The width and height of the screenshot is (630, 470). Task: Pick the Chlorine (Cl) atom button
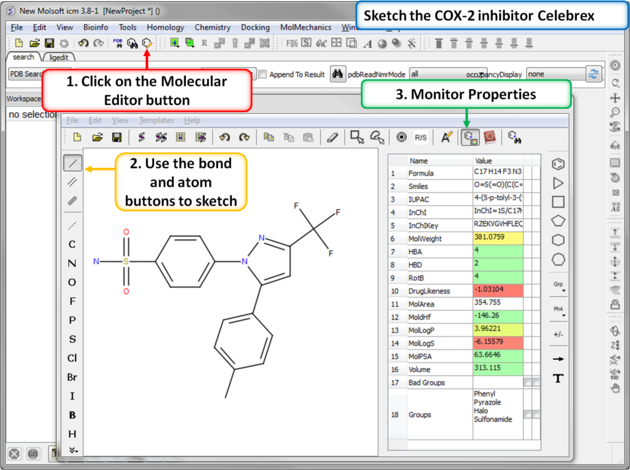[72, 358]
